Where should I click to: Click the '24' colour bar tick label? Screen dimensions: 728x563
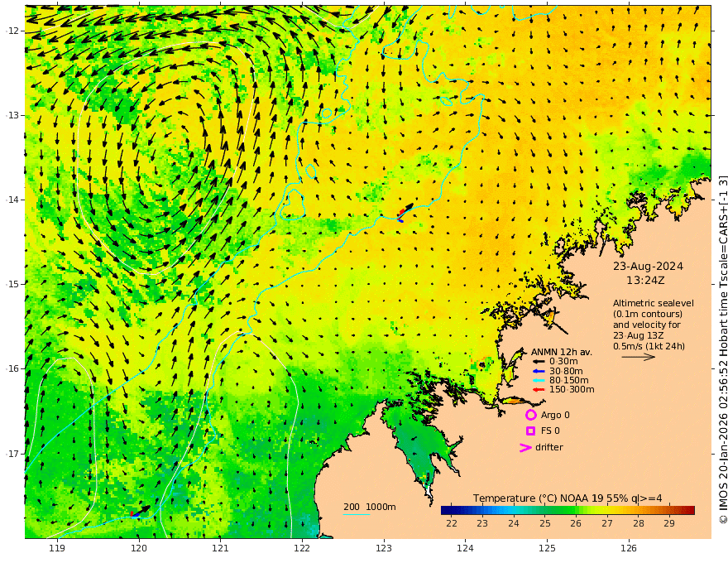coord(514,523)
